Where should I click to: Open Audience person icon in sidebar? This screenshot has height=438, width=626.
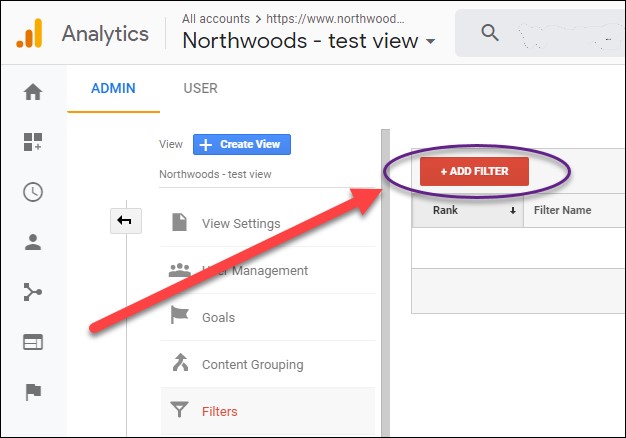pyautogui.click(x=33, y=242)
